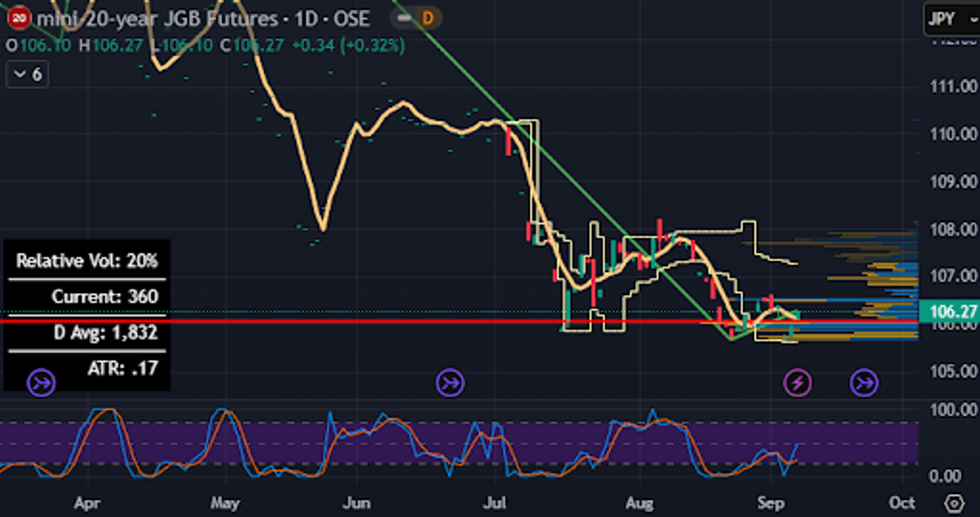Click the 110.00 price axis label
This screenshot has height=517, width=980.
point(954,133)
